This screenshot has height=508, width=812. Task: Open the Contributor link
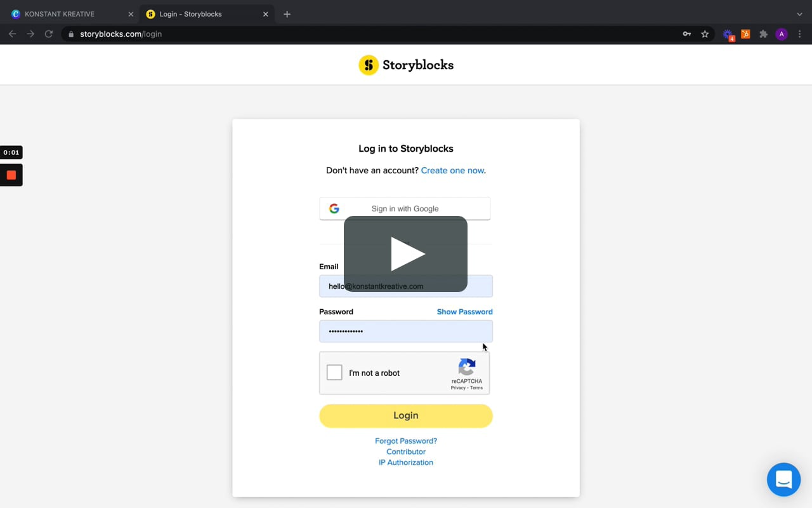pyautogui.click(x=406, y=451)
